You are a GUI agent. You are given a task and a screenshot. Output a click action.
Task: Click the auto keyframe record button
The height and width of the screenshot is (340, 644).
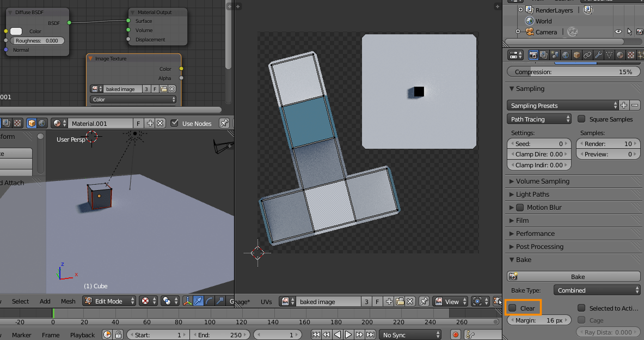point(456,335)
